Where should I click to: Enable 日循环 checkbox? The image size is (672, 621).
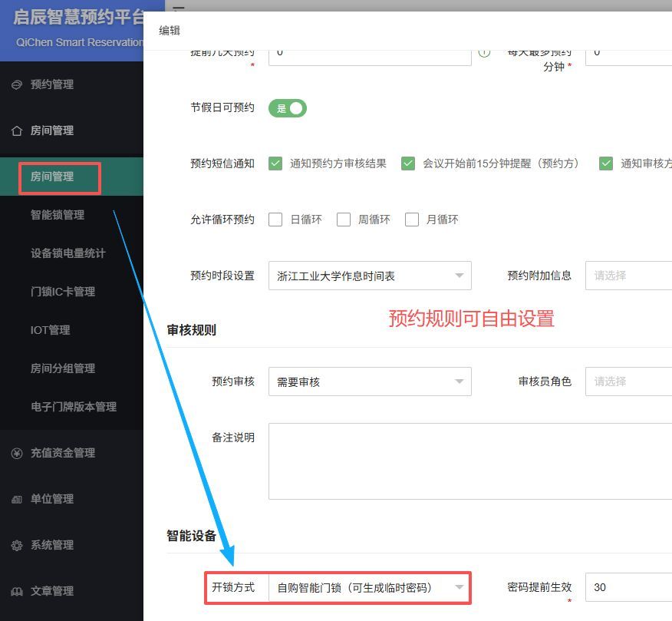click(x=275, y=220)
